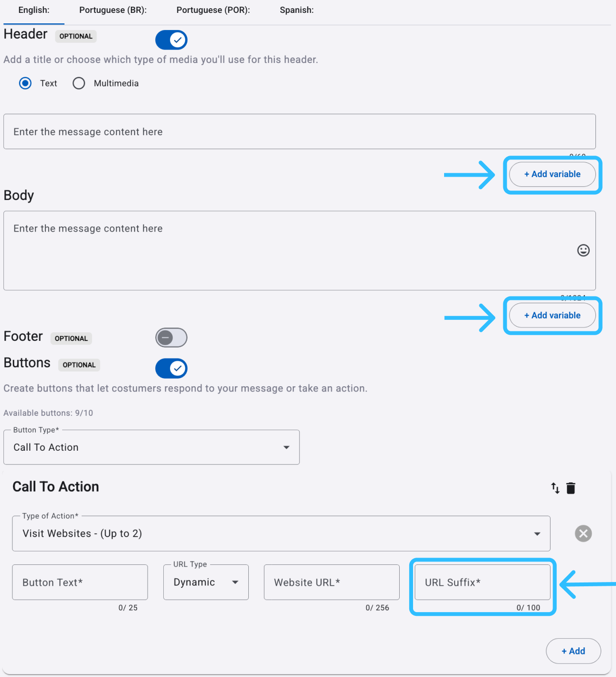Disable the Buttons toggle
The width and height of the screenshot is (616, 677).
pos(171,368)
